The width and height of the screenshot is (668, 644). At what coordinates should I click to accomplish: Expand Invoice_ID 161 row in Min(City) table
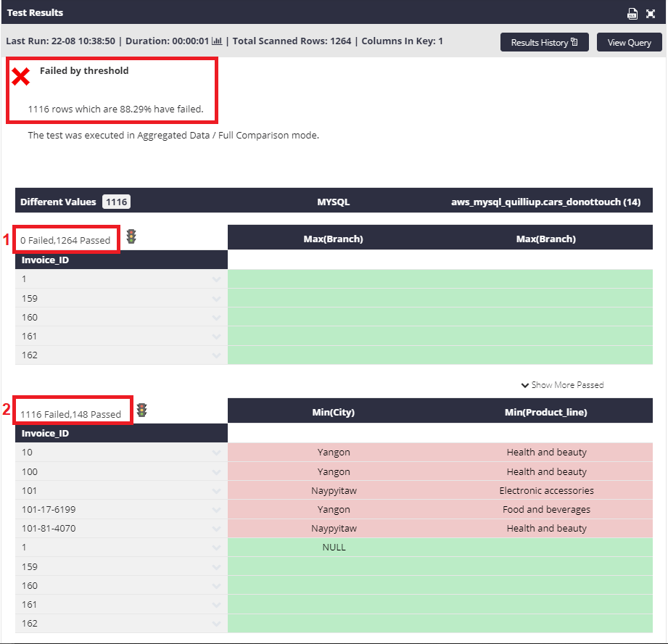[x=216, y=606]
